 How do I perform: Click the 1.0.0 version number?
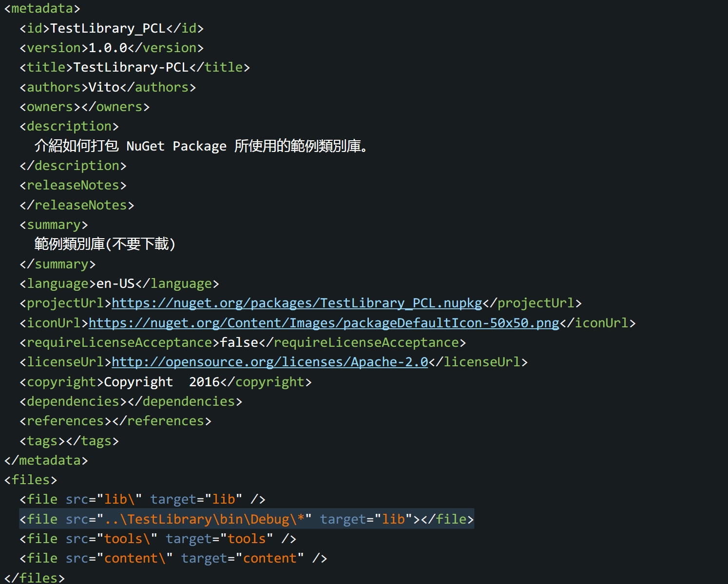tap(108, 48)
